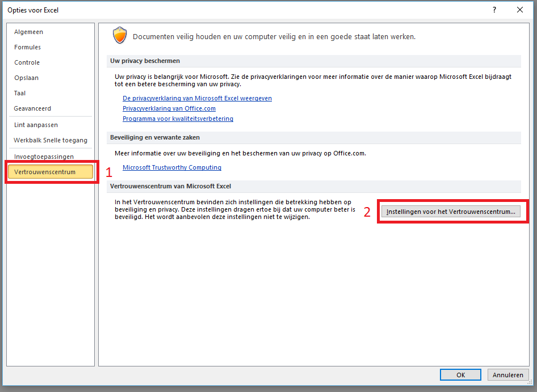The height and width of the screenshot is (392, 537).
Task: Cancel with the Annuleren button
Action: pos(507,375)
